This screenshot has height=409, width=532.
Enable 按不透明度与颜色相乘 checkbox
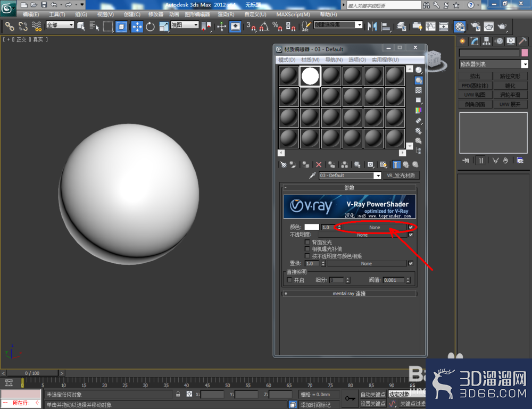(x=307, y=256)
